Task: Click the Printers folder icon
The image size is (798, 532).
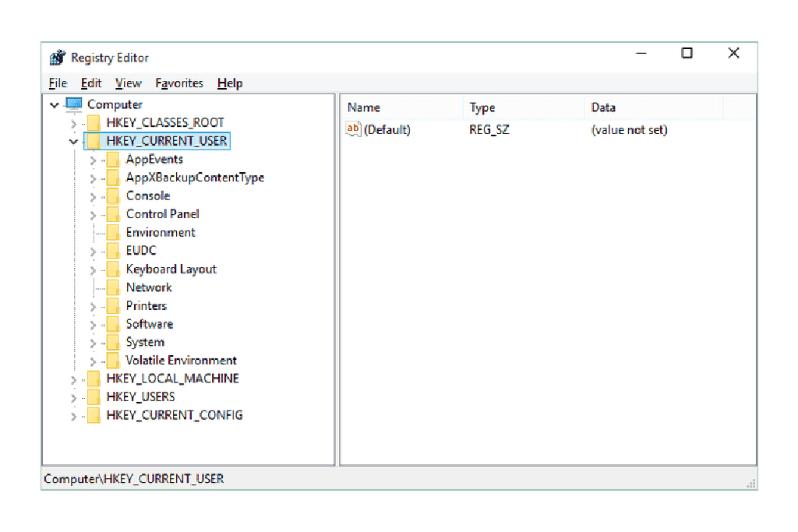Action: point(113,306)
